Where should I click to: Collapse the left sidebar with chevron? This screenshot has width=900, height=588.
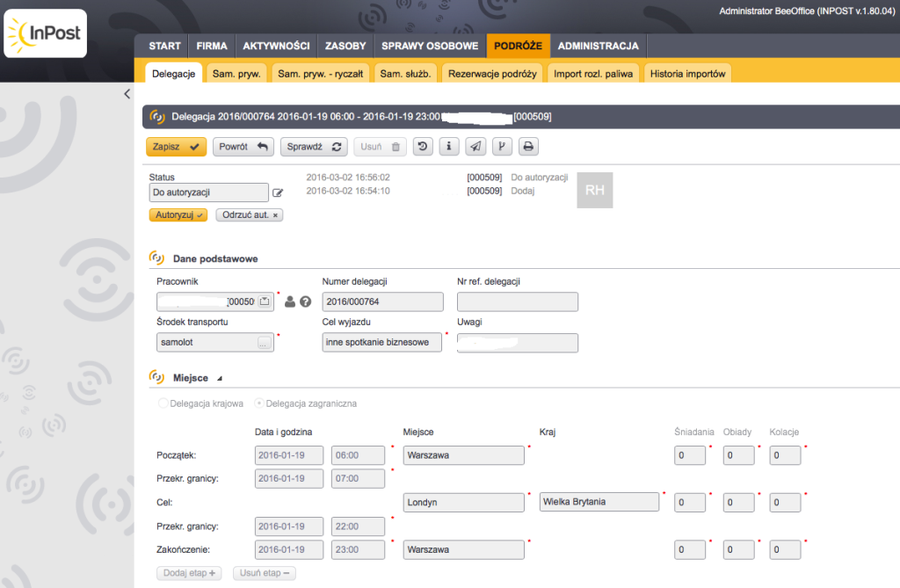[127, 94]
